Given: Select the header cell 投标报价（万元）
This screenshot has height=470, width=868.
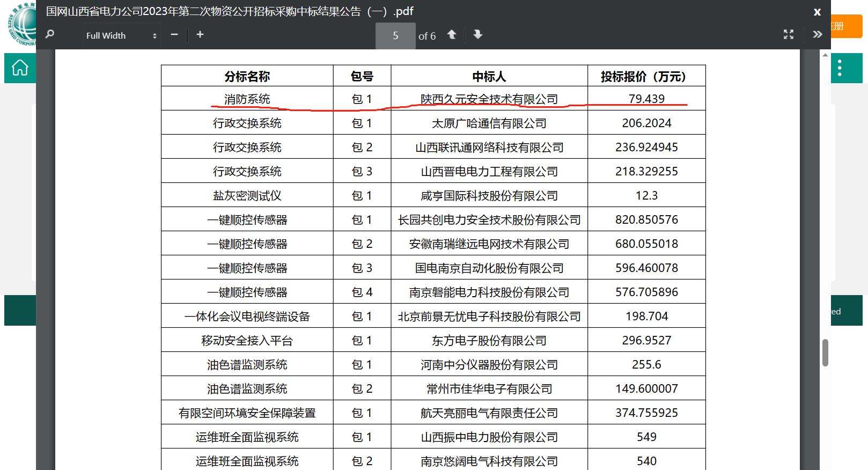Looking at the screenshot, I should click(646, 77).
